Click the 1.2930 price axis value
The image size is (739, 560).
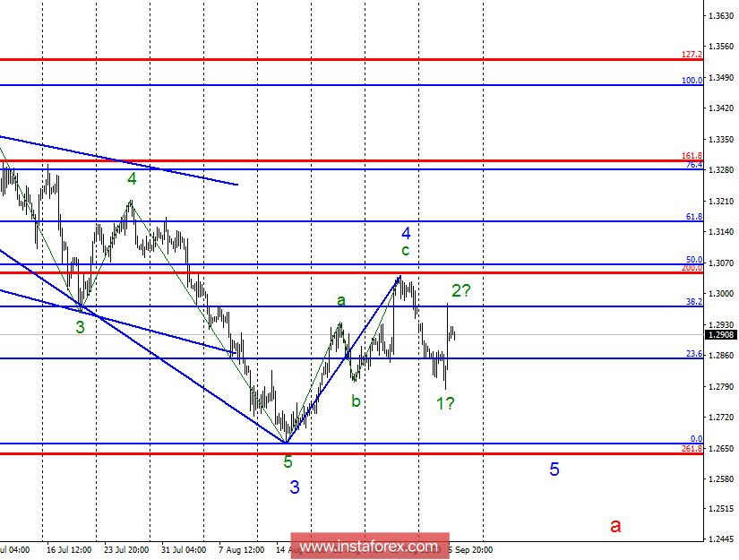click(x=721, y=324)
